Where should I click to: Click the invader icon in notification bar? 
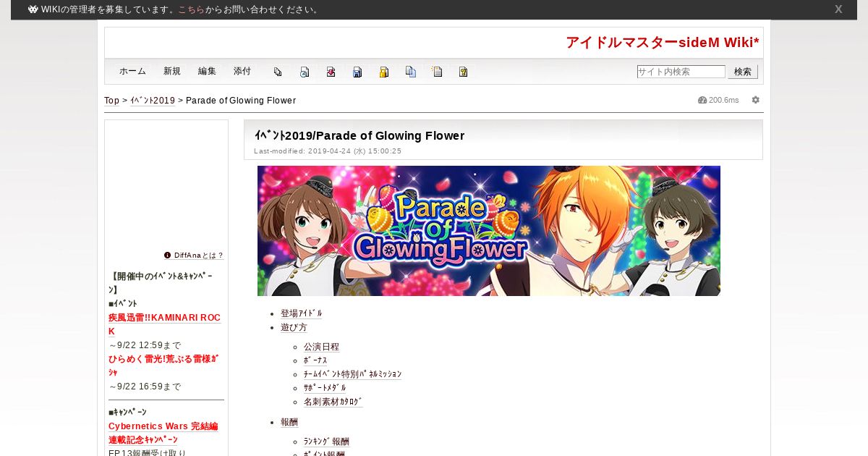(x=33, y=9)
